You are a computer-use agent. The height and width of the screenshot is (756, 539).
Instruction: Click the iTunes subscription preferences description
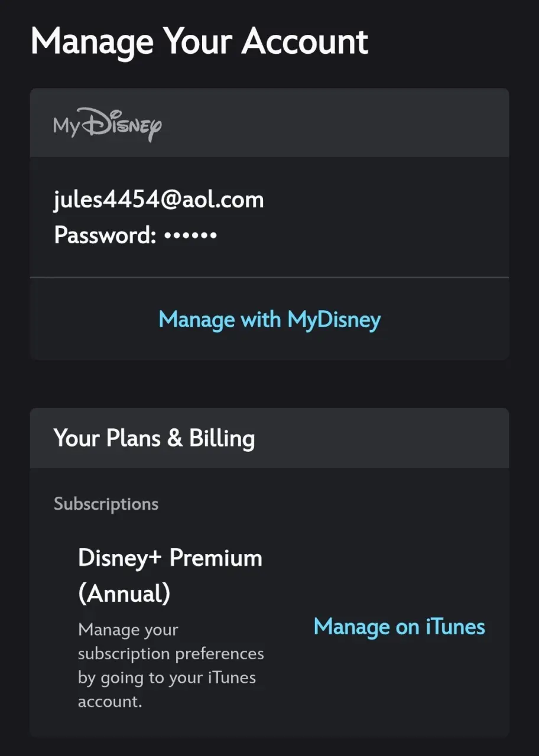tap(171, 665)
